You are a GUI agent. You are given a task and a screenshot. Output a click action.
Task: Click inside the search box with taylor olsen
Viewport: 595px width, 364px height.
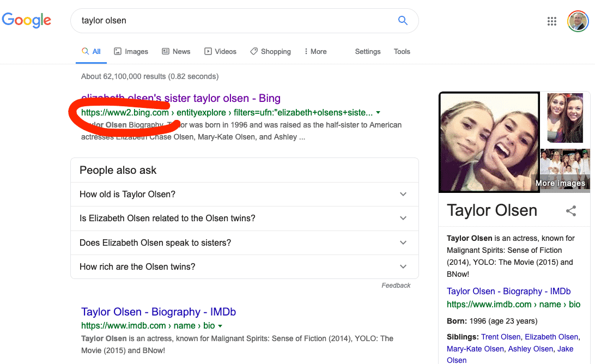[x=235, y=21]
